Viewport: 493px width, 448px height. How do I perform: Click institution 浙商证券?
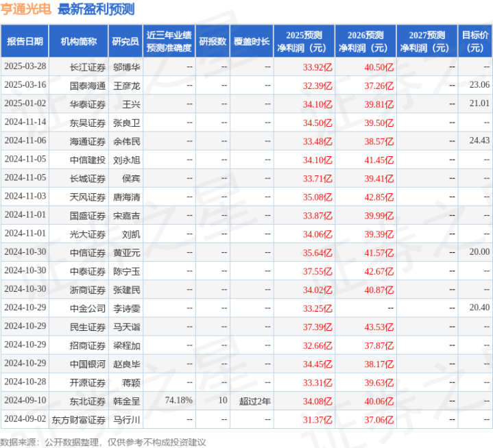point(87,290)
